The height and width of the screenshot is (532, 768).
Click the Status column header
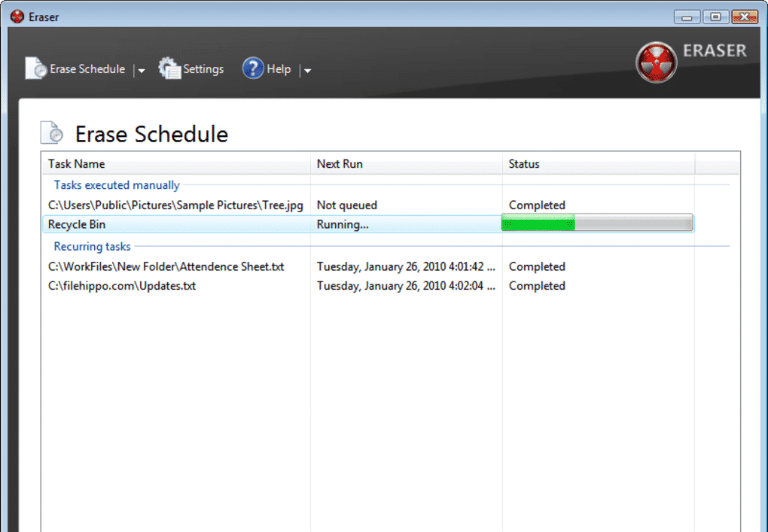point(524,164)
